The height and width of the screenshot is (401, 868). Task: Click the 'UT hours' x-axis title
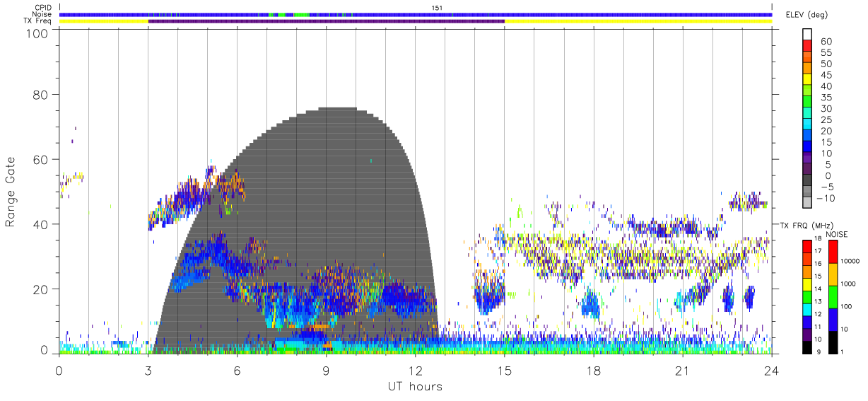click(415, 387)
